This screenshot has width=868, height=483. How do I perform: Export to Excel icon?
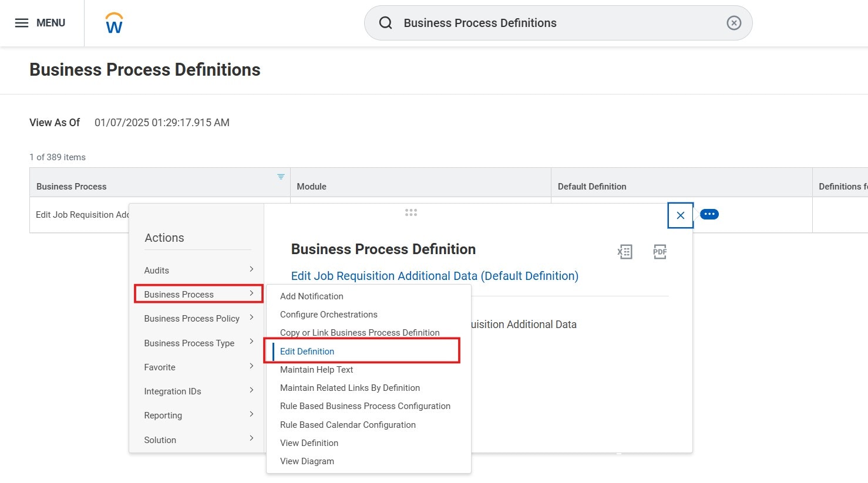(625, 252)
